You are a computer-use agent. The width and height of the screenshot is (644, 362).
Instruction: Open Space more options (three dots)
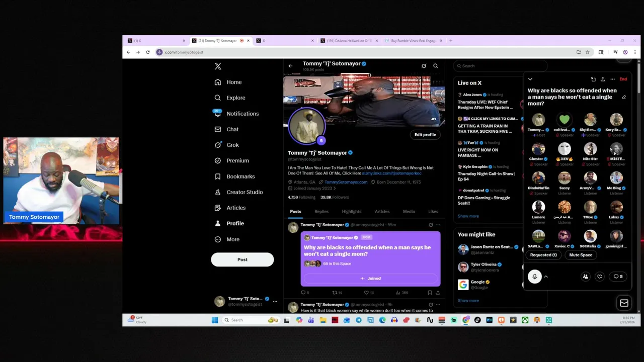pyautogui.click(x=612, y=79)
